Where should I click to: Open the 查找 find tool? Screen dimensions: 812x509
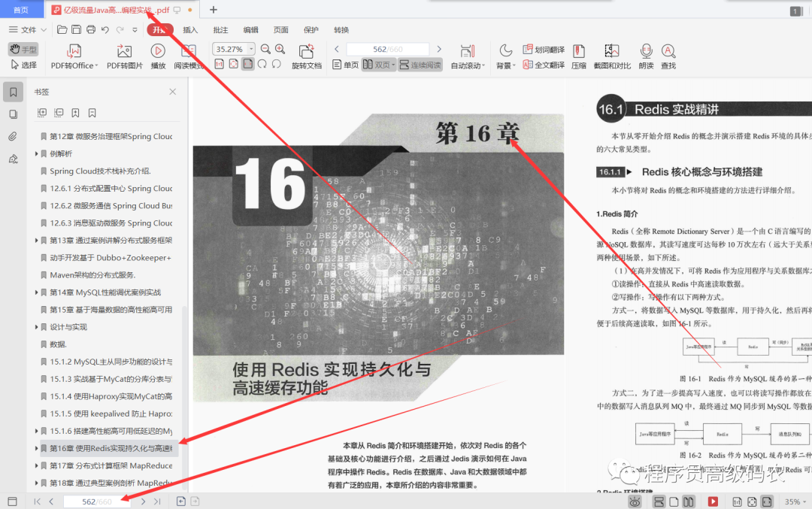668,57
